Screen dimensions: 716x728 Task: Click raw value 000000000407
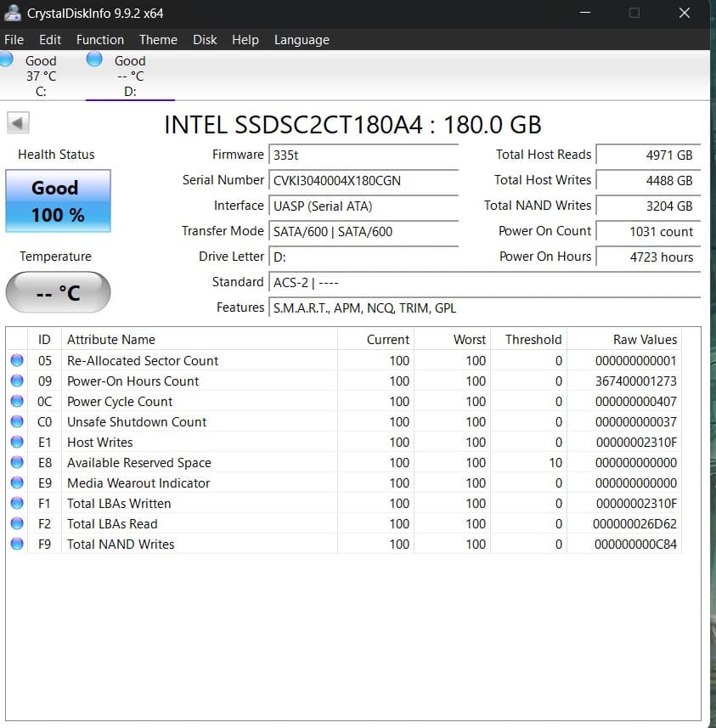635,402
